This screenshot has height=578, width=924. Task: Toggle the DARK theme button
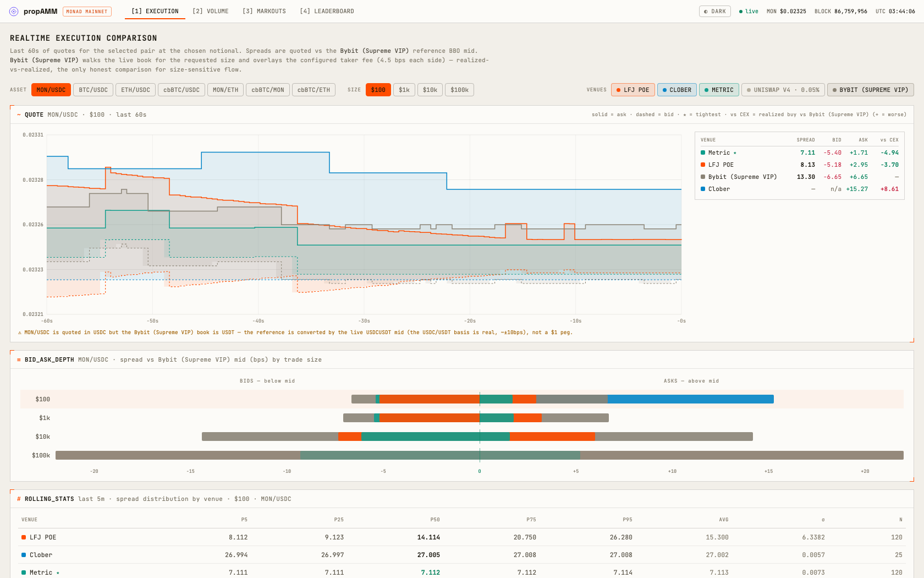click(x=715, y=11)
